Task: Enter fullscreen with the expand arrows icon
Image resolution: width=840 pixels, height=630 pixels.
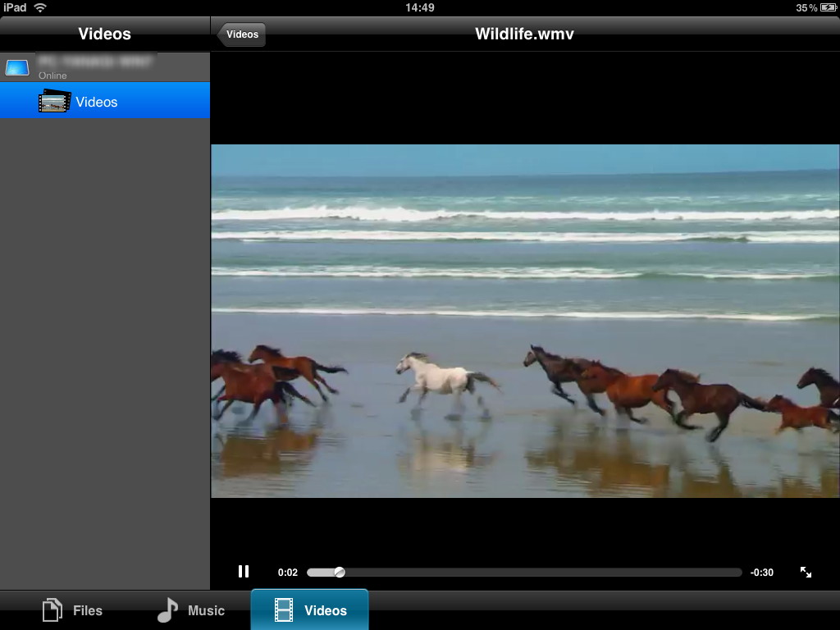Action: pyautogui.click(x=806, y=572)
